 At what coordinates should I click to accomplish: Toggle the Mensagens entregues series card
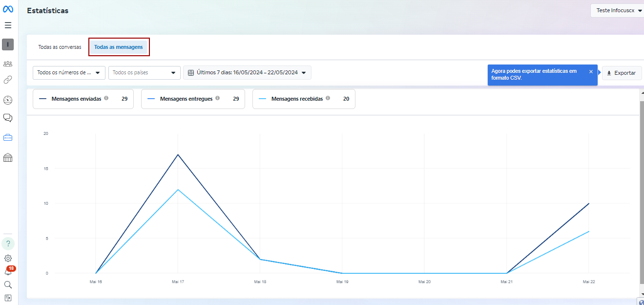click(x=193, y=99)
